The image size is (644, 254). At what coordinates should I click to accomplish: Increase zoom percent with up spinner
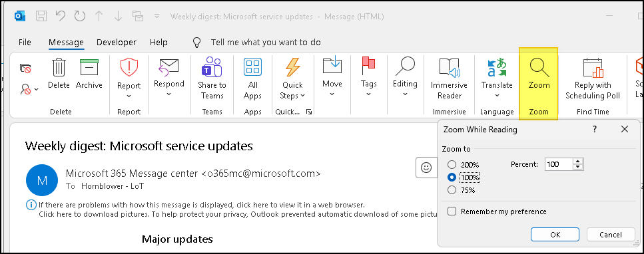(x=578, y=162)
